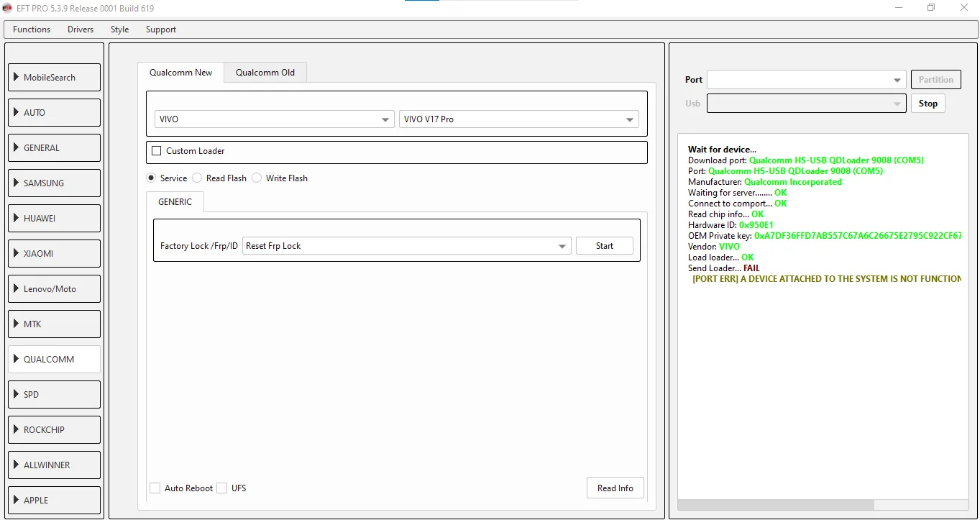Choose the Write Flash radio option
This screenshot has height=520, width=980.
pos(257,178)
